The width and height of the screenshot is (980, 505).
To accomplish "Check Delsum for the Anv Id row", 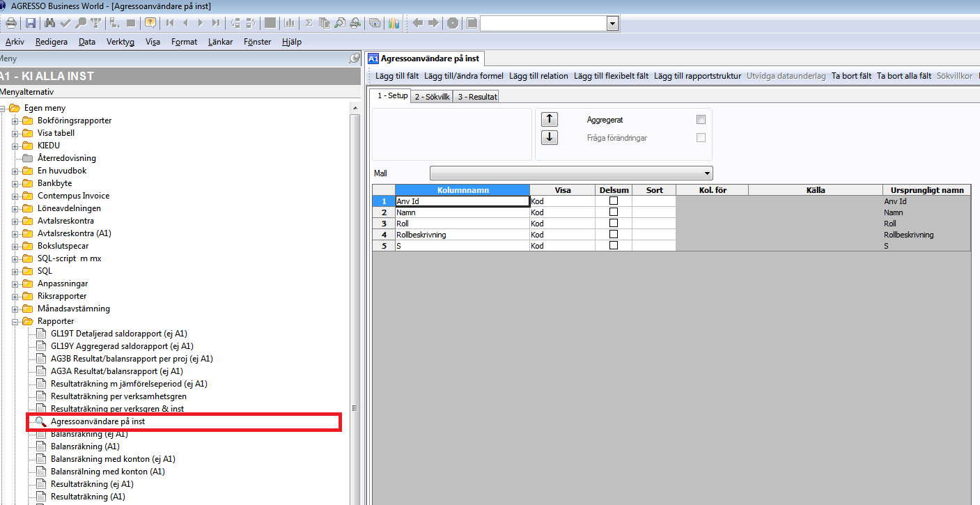I will [x=614, y=201].
